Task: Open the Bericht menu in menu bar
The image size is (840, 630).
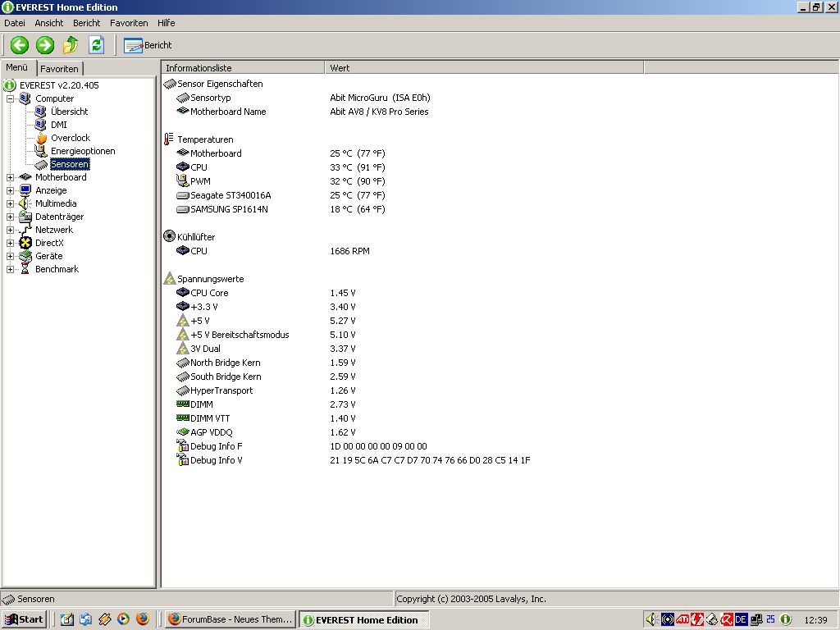Action: click(87, 23)
